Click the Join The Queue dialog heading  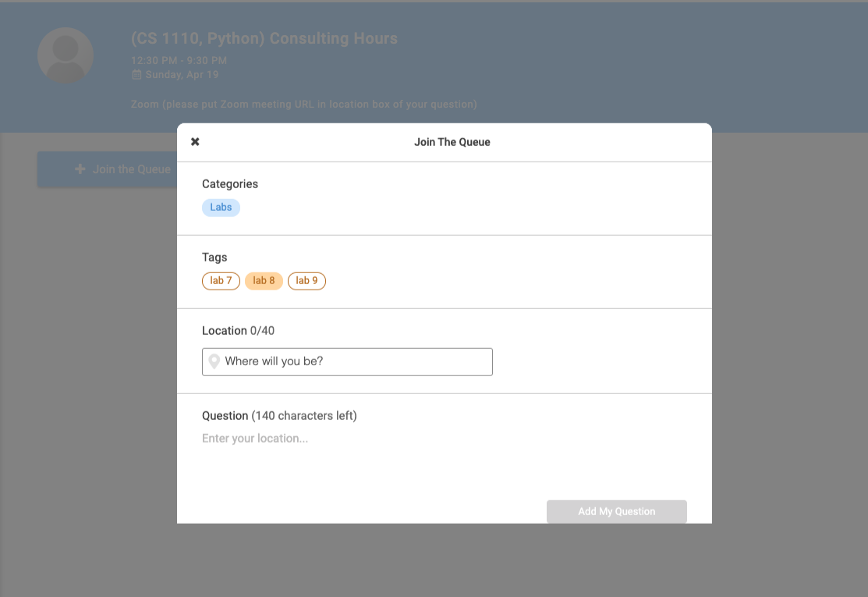pos(452,142)
